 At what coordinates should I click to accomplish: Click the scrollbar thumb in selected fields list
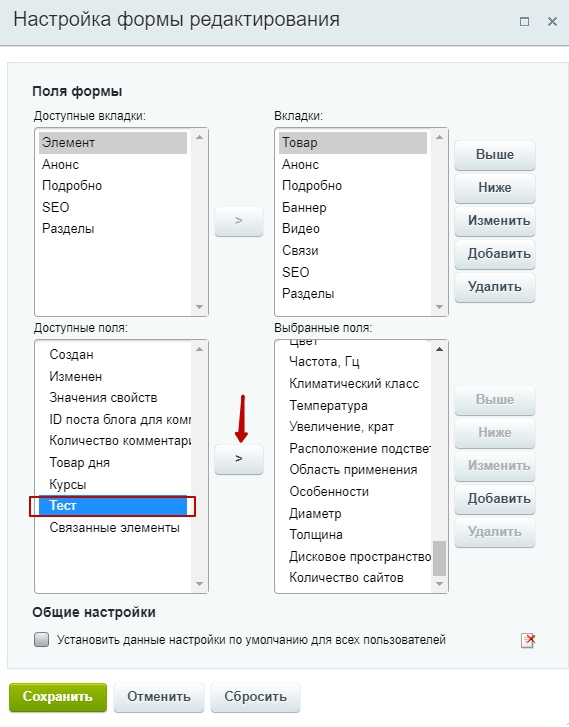tap(439, 558)
